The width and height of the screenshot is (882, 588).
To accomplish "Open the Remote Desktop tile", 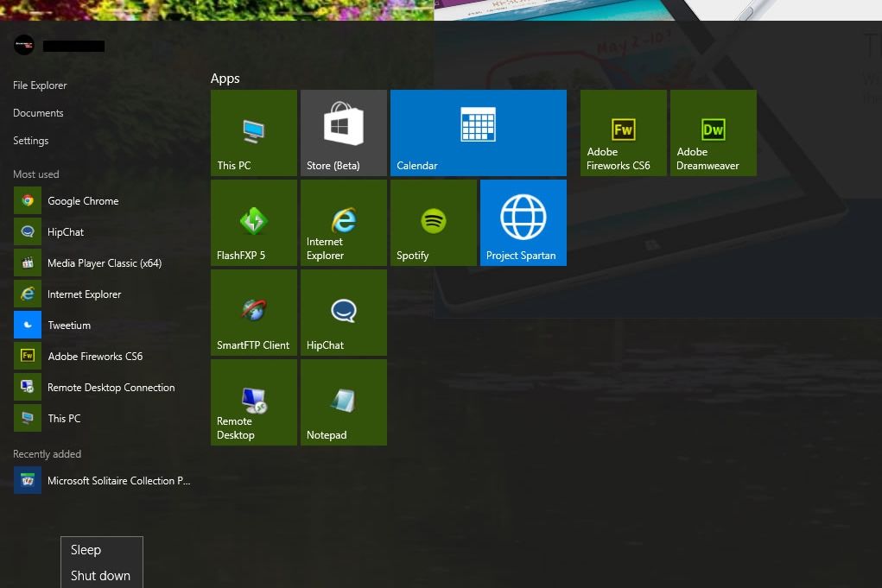I will pos(254,402).
